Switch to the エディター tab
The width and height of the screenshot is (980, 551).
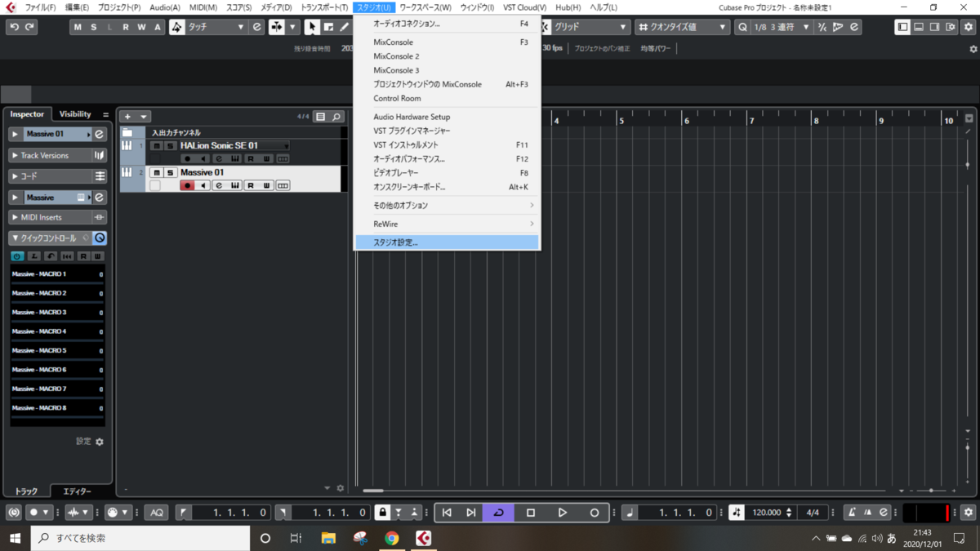[x=78, y=491]
